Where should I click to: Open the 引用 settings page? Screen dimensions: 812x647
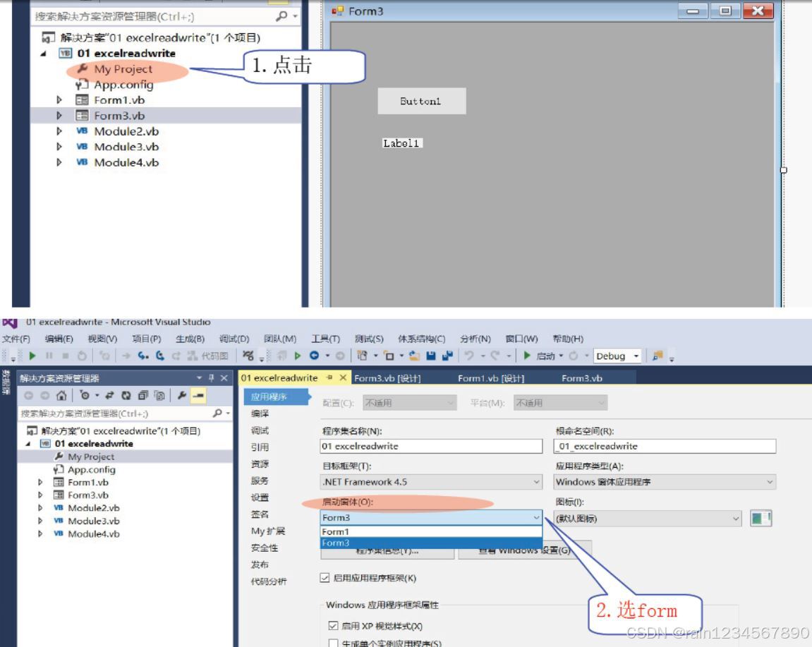pyautogui.click(x=260, y=447)
